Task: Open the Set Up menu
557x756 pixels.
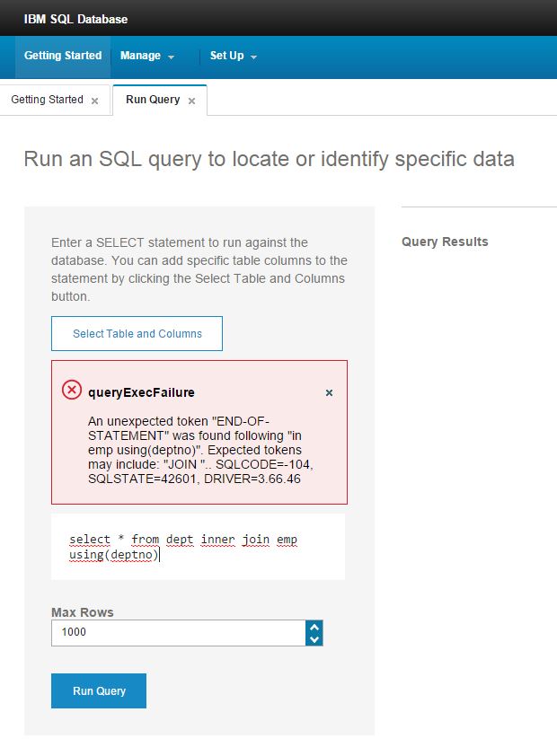Action: tap(233, 56)
